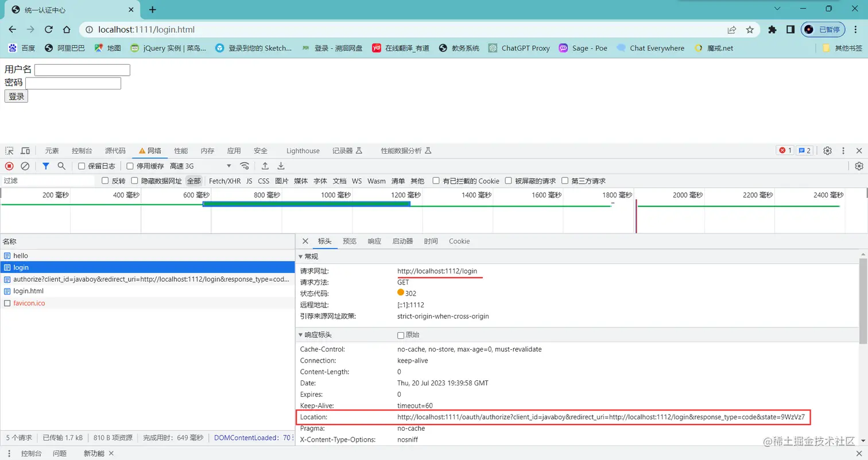Image resolution: width=868 pixels, height=460 pixels.
Task: Stop recording the network log
Action: click(9, 166)
